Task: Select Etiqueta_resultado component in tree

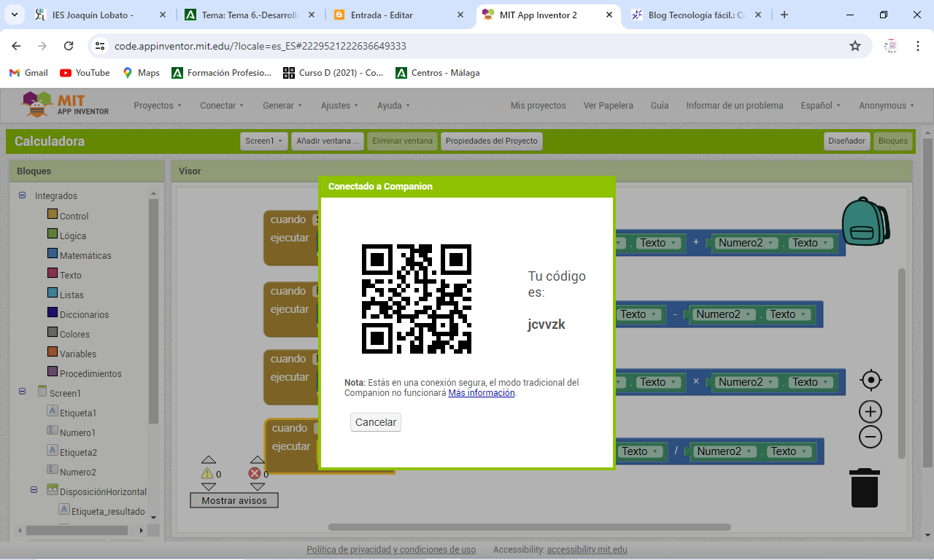Action: (108, 511)
